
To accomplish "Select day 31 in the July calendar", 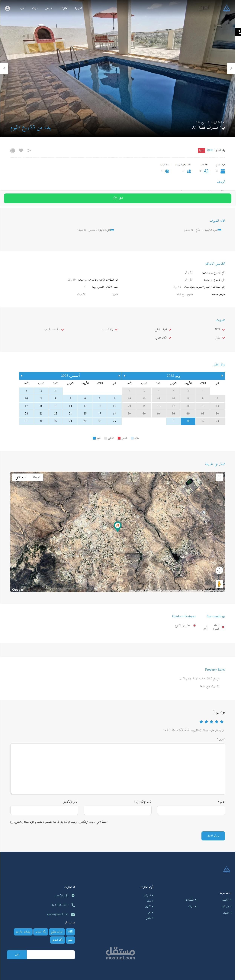I will click(173, 421).
